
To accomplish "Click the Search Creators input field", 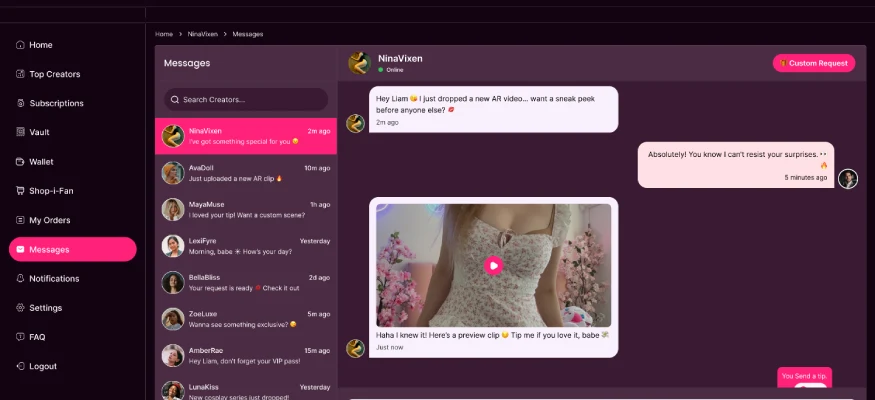I will point(246,100).
